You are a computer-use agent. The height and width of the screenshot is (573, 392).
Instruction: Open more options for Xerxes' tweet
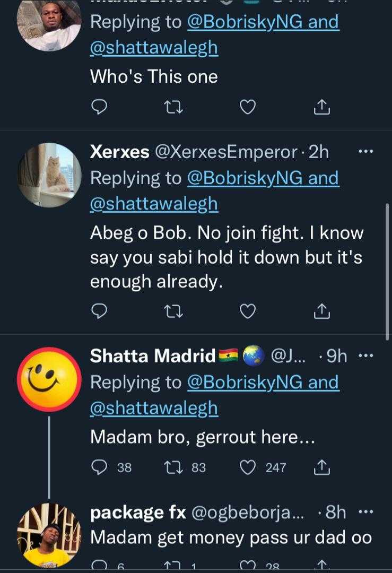point(366,152)
